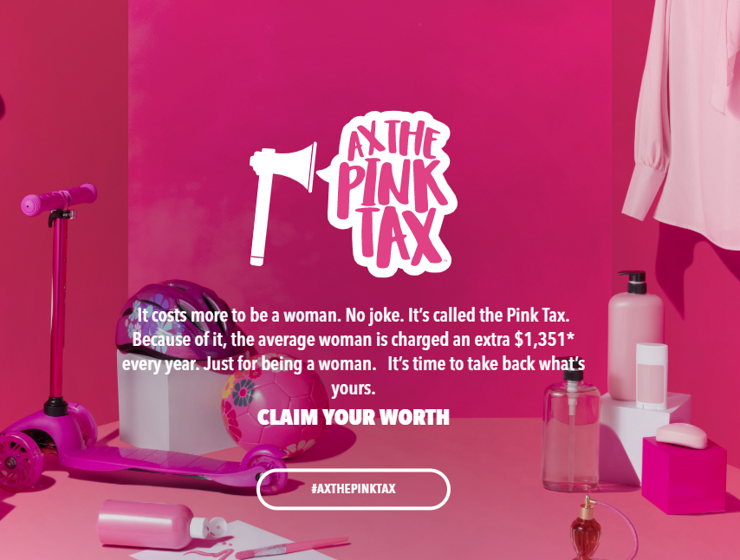Select the CLAIM YOUR WORTH heading

coord(354,417)
